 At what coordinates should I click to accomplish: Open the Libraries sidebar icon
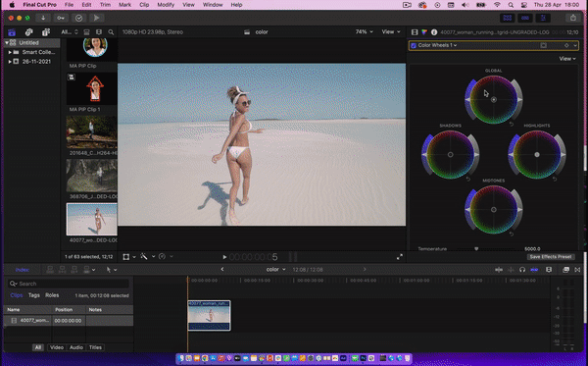12,32
